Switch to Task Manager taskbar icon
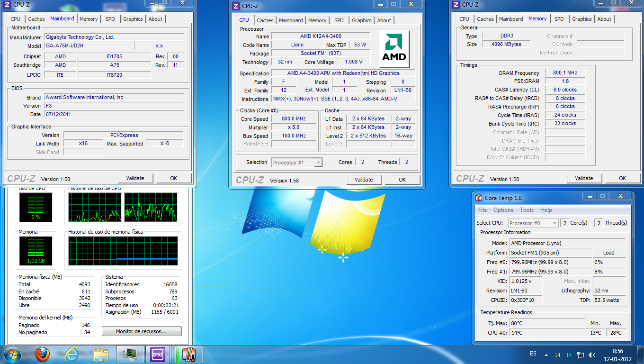 click(130, 354)
